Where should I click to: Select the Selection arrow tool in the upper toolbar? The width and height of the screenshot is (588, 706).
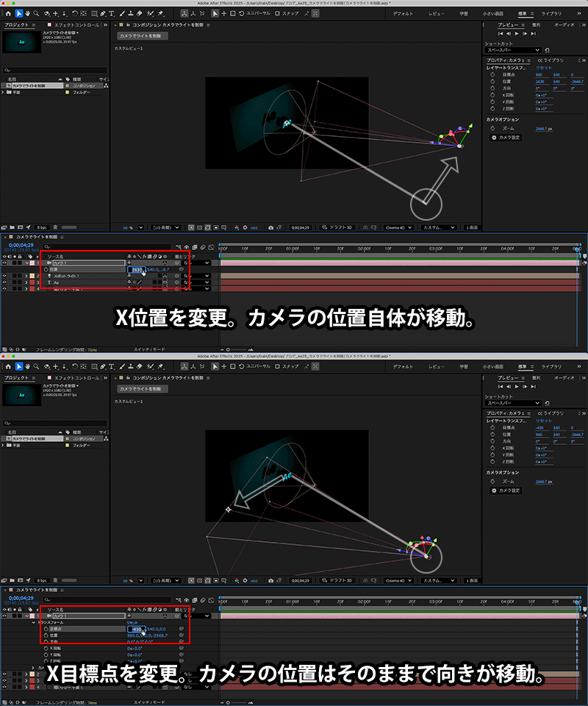click(x=18, y=13)
